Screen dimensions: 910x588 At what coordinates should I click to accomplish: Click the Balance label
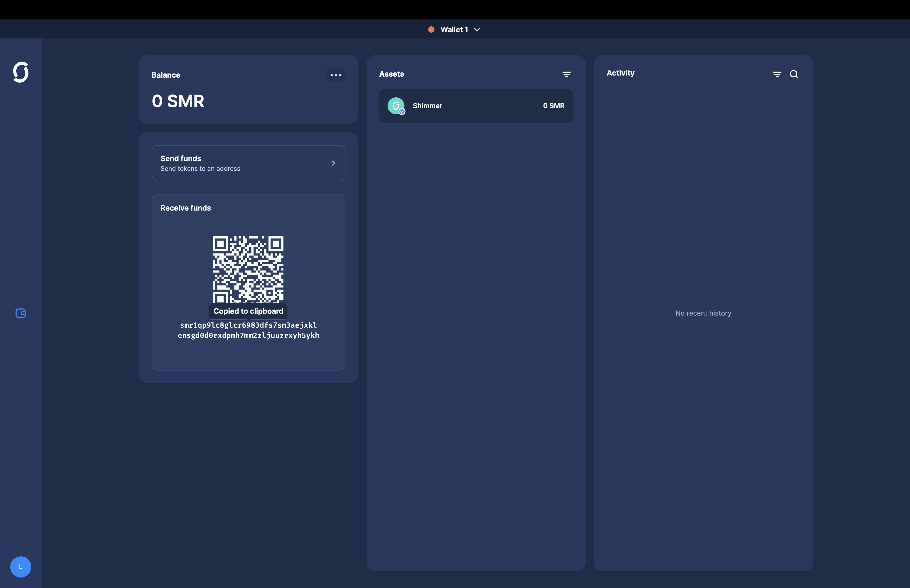166,75
